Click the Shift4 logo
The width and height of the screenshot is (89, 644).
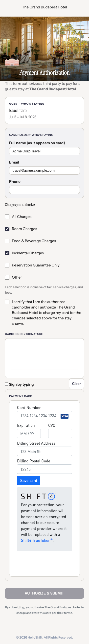tap(38, 496)
